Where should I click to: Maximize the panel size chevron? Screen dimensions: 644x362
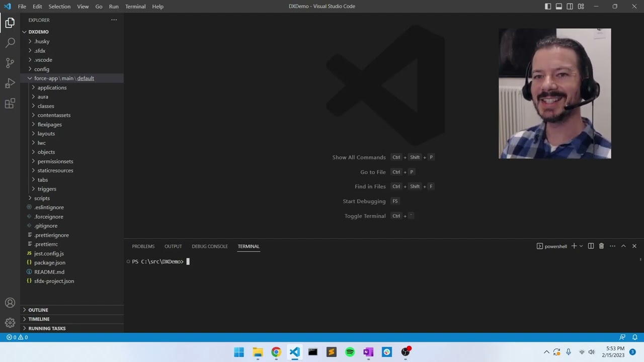(623, 246)
